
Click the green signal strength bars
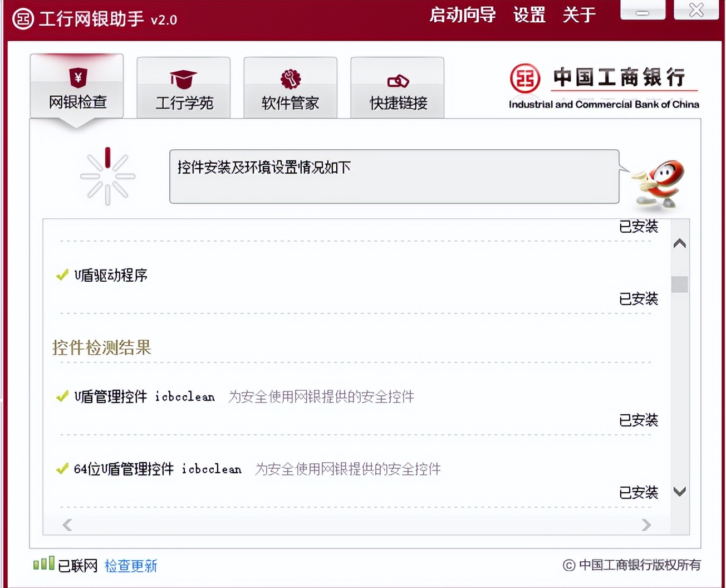pos(43,564)
